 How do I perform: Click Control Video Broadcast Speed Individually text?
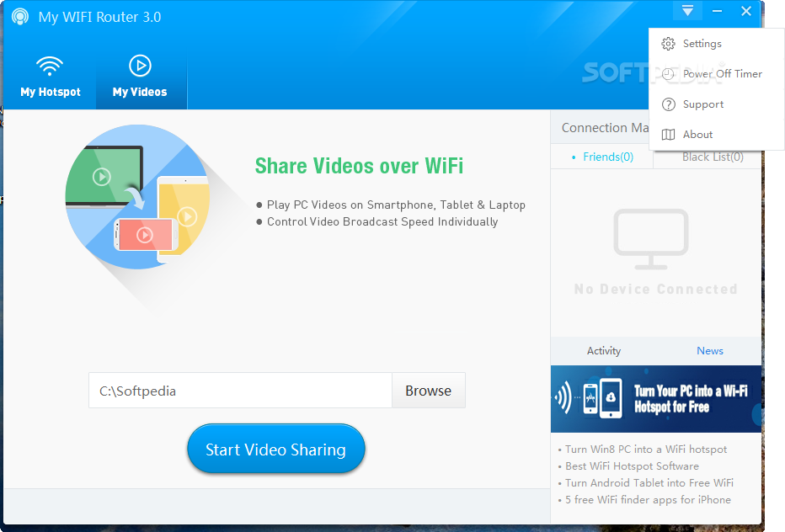382,221
